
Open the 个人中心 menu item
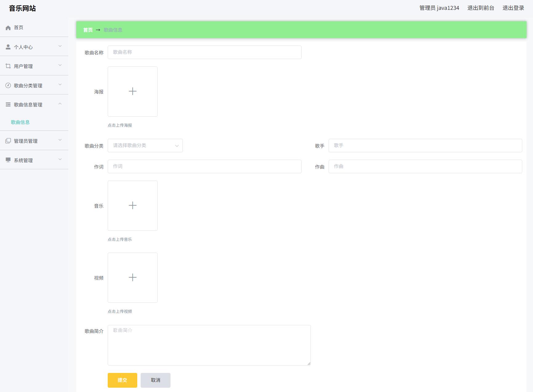click(34, 47)
